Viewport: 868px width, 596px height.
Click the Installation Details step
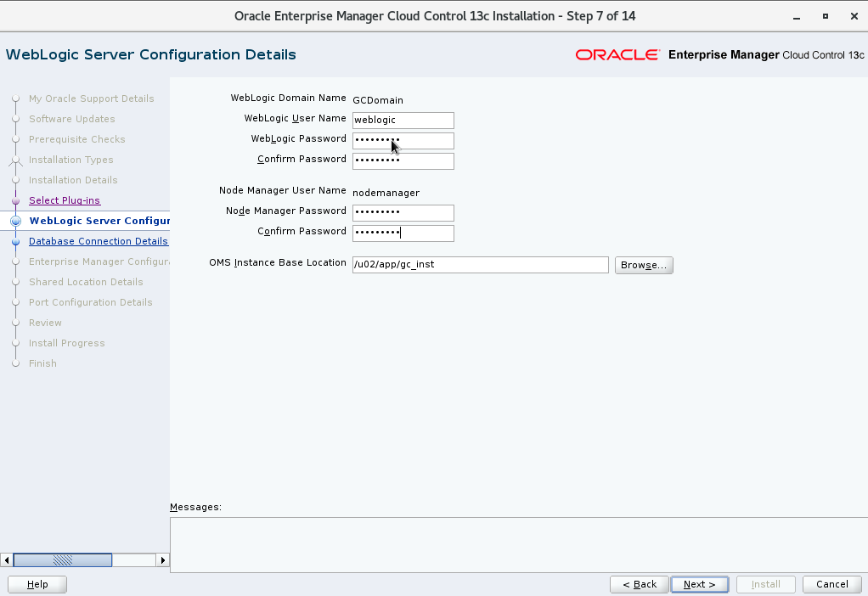click(73, 180)
